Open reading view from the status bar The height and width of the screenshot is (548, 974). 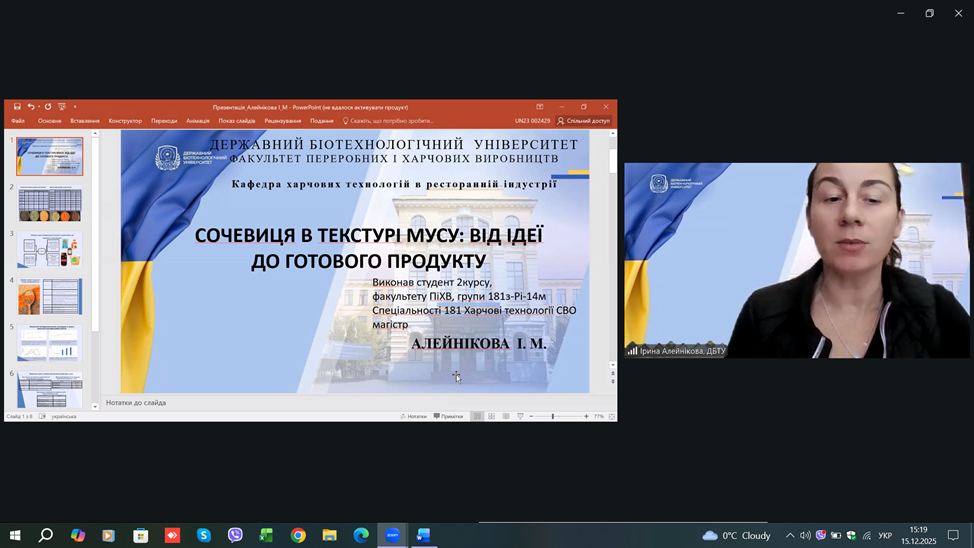pos(505,416)
